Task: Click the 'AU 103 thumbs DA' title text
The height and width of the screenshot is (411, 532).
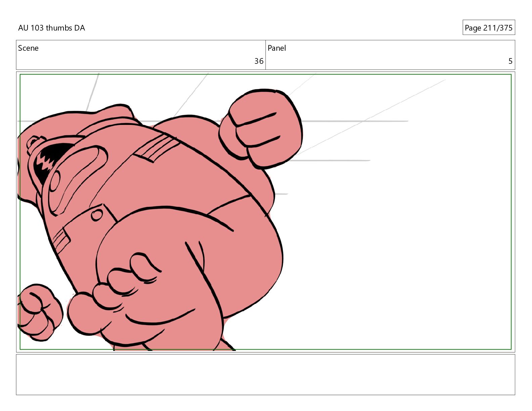Action: click(x=51, y=28)
